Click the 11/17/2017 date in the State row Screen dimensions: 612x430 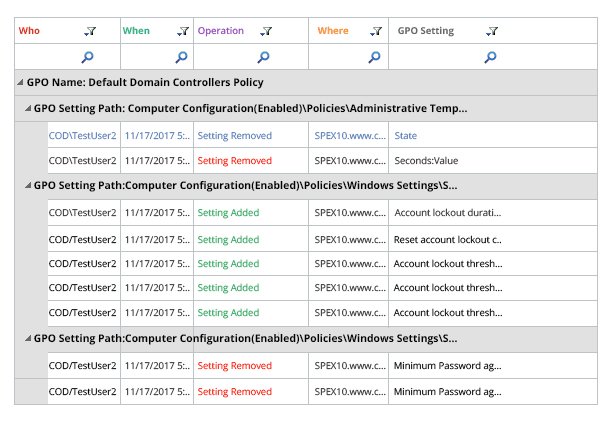pos(157,136)
